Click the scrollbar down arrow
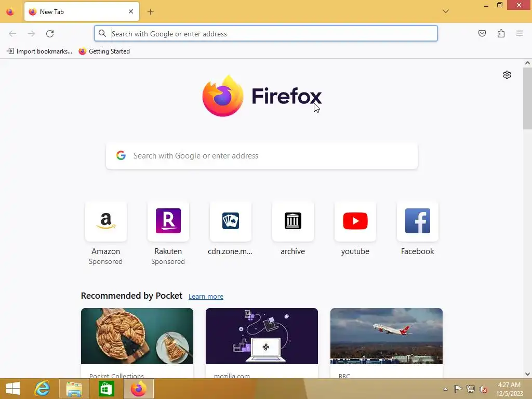The image size is (532, 399). pyautogui.click(x=527, y=374)
